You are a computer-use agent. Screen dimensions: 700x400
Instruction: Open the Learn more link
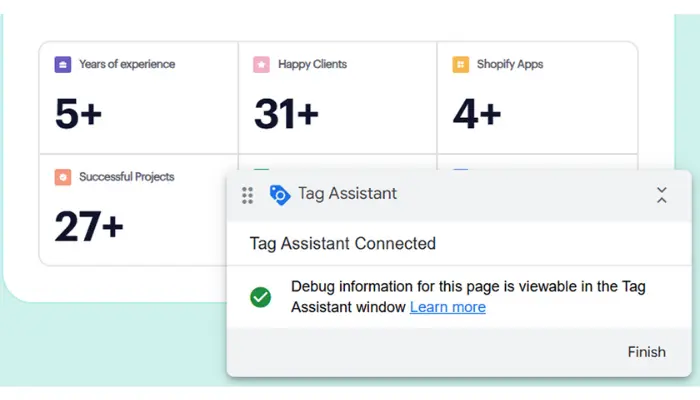pos(448,307)
